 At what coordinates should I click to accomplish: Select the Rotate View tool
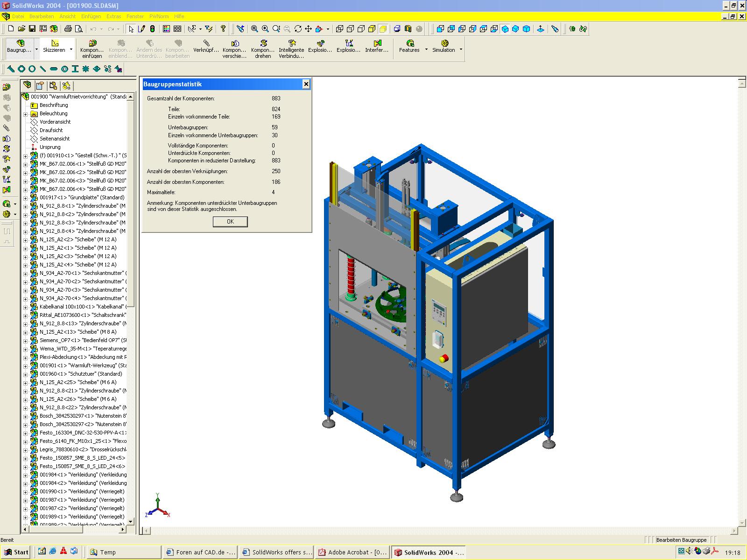(x=298, y=29)
